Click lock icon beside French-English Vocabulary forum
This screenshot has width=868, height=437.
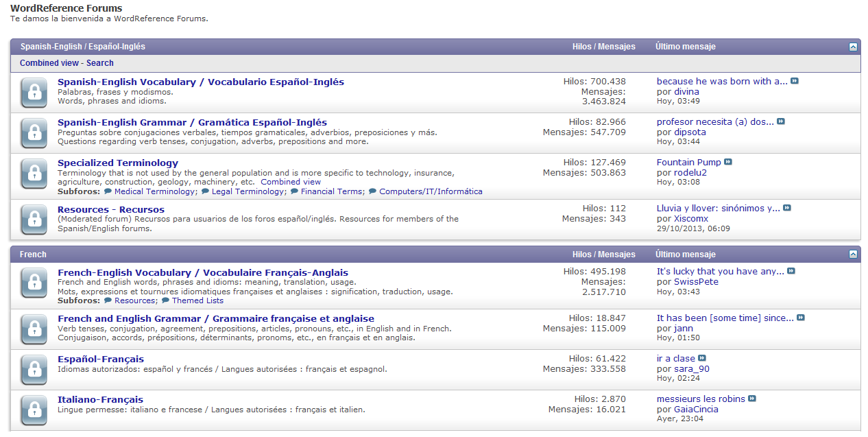(34, 283)
